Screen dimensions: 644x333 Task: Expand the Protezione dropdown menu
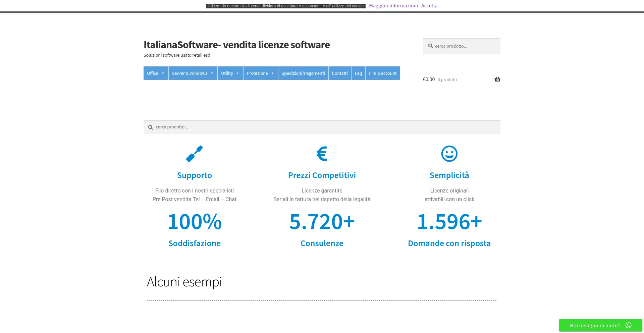[x=260, y=73]
